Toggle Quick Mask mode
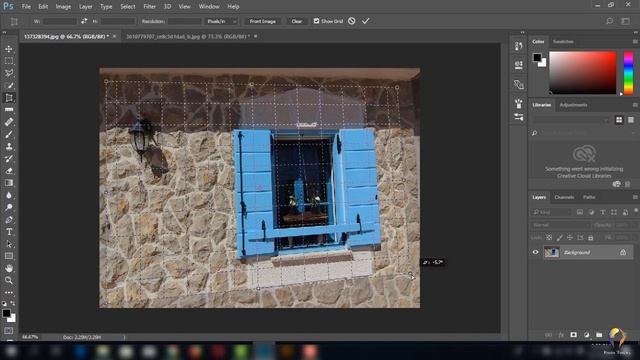This screenshot has width=640, height=360. [9, 330]
